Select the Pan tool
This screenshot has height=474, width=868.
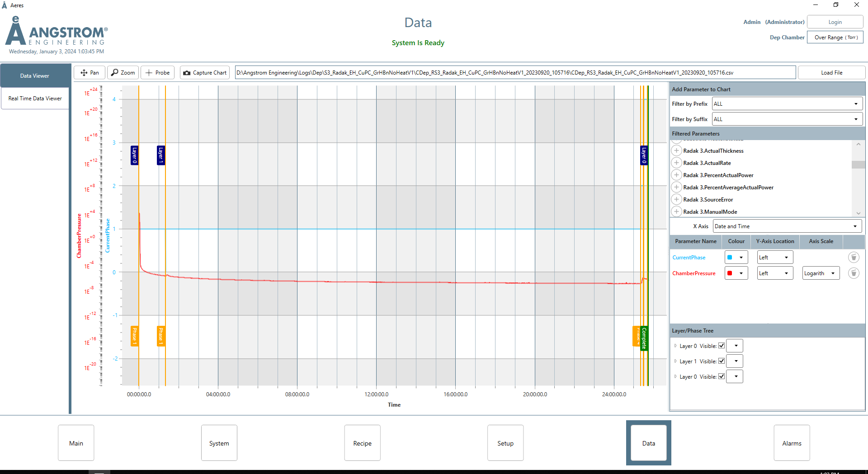(x=90, y=73)
